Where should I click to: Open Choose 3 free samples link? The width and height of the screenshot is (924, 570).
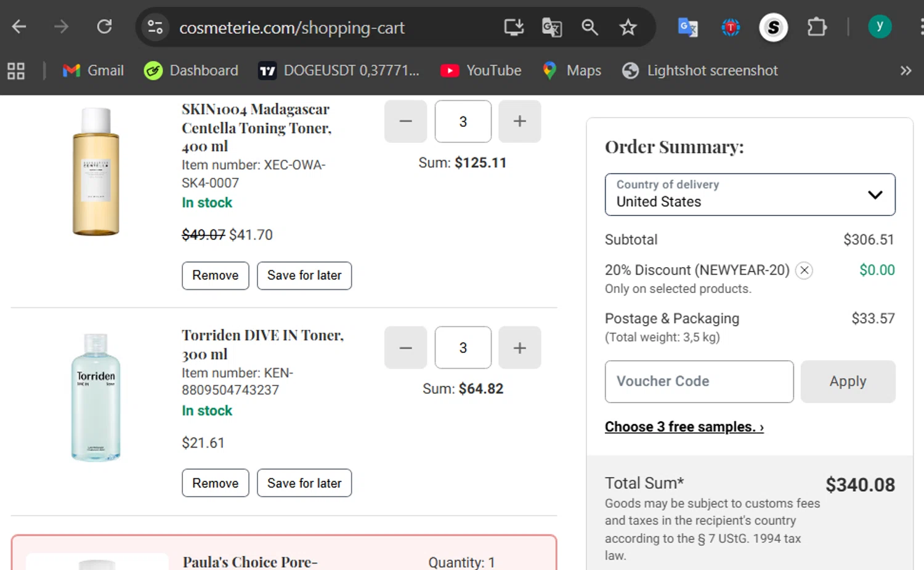click(x=684, y=427)
